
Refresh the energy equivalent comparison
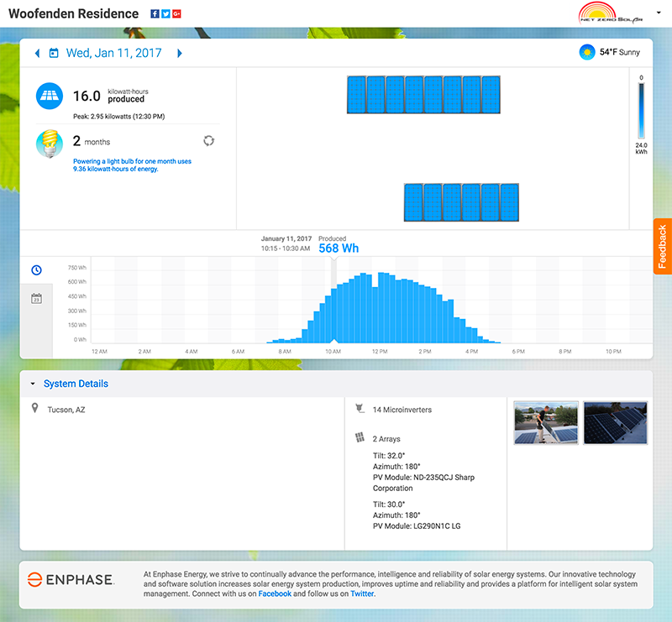[x=208, y=140]
